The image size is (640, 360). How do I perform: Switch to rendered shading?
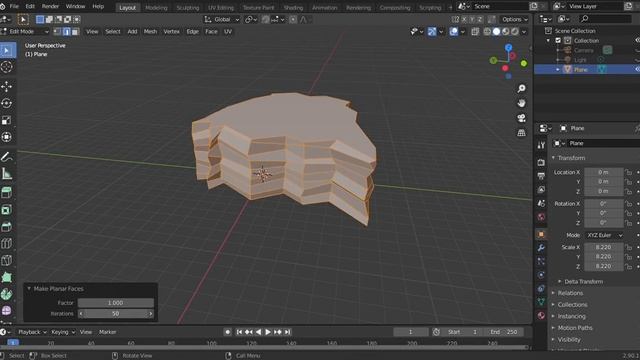coord(515,31)
